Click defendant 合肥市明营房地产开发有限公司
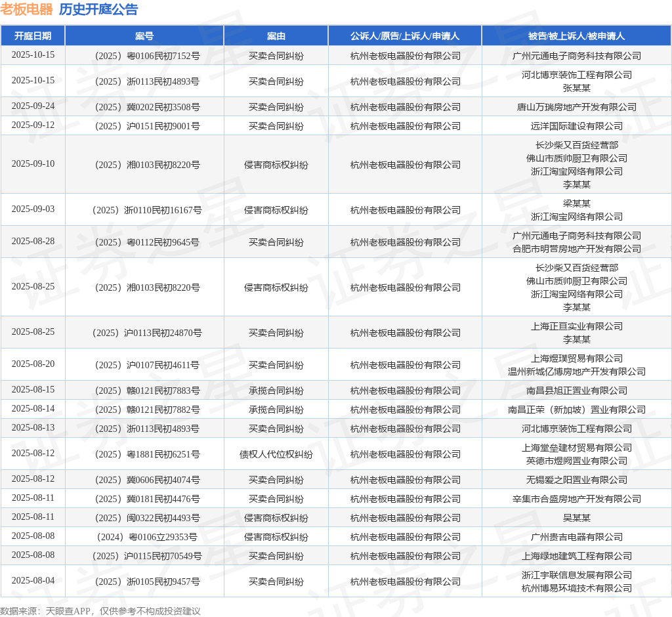The width and height of the screenshot is (672, 617). 576,249
